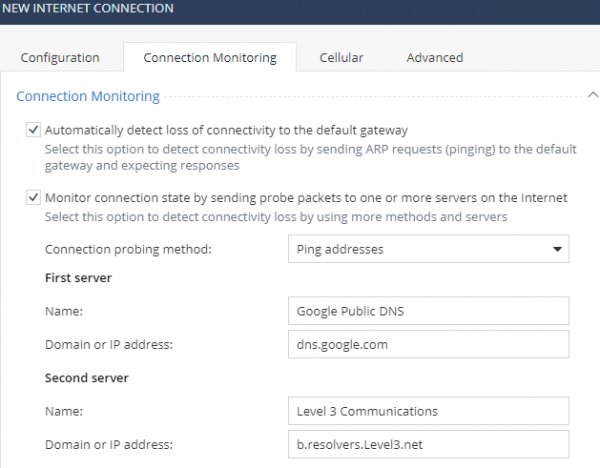600x468 pixels.
Task: Focus the 'dns.google.com' address field
Action: (x=427, y=345)
